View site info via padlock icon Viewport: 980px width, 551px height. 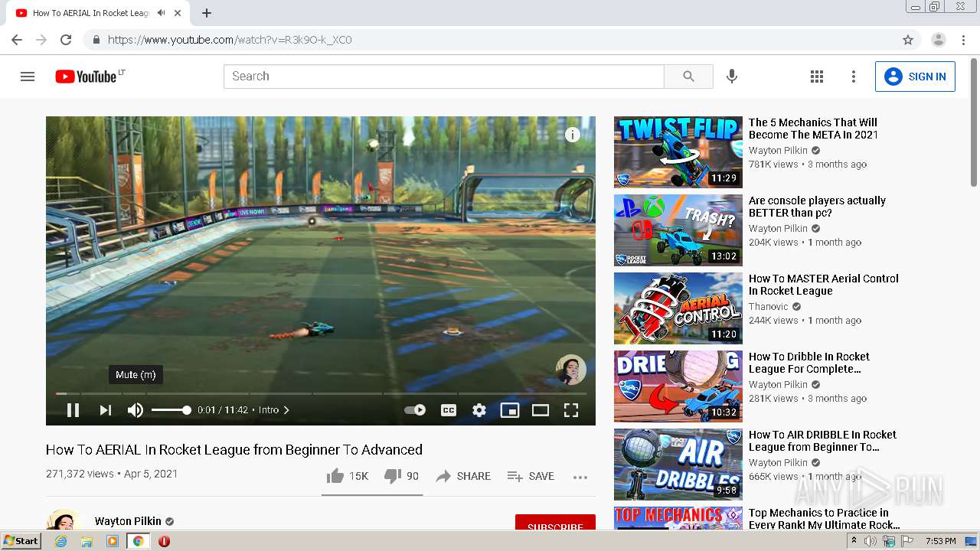96,40
